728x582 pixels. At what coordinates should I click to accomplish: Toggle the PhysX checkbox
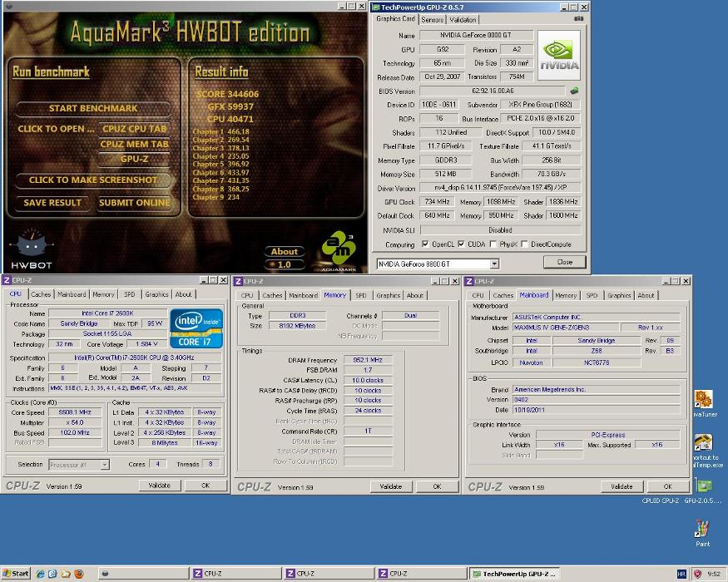tap(493, 244)
